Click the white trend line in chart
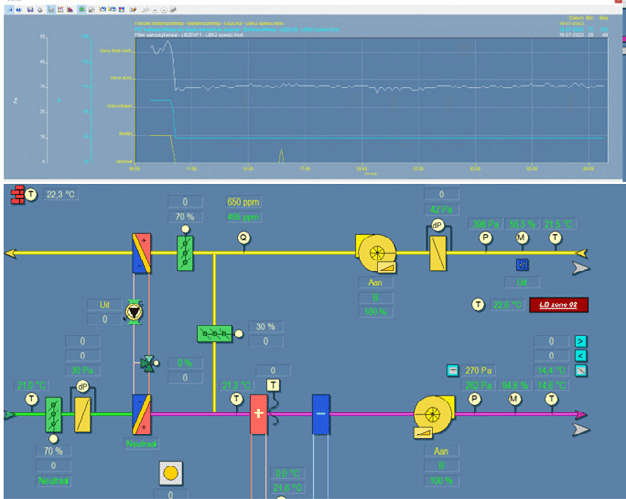Image resolution: width=626 pixels, height=499 pixels. tap(400, 87)
